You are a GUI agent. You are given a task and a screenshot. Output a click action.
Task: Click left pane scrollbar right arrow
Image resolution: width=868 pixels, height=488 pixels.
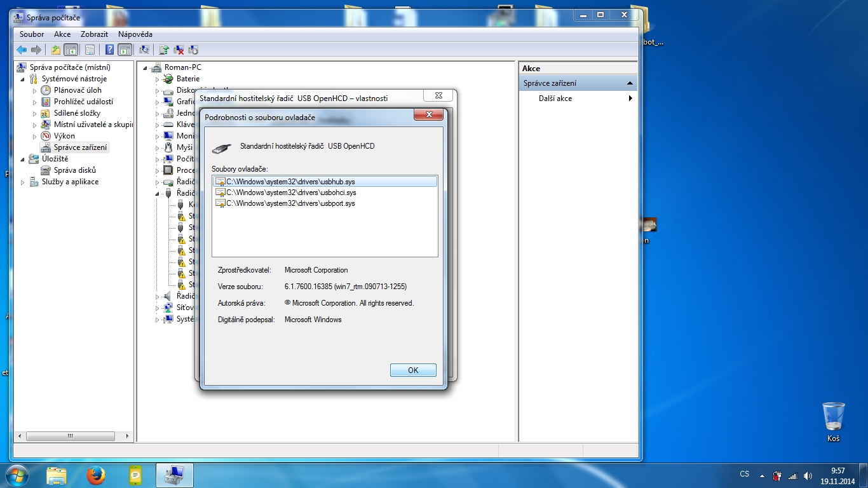(x=128, y=437)
